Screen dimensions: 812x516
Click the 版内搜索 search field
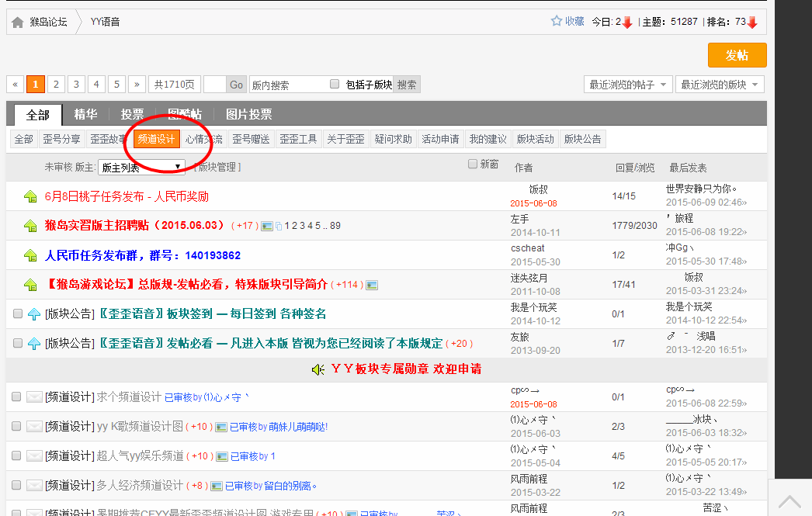pyautogui.click(x=287, y=85)
